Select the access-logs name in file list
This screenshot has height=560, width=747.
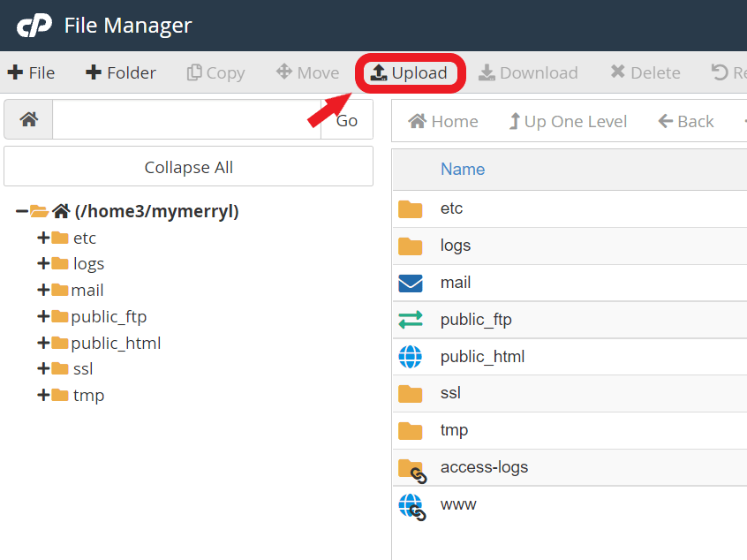point(484,467)
